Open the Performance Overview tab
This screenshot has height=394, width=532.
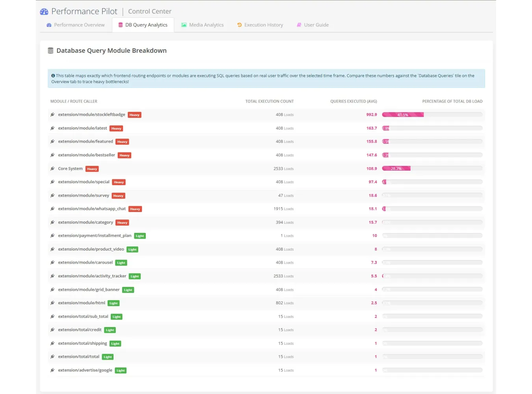[x=76, y=25]
